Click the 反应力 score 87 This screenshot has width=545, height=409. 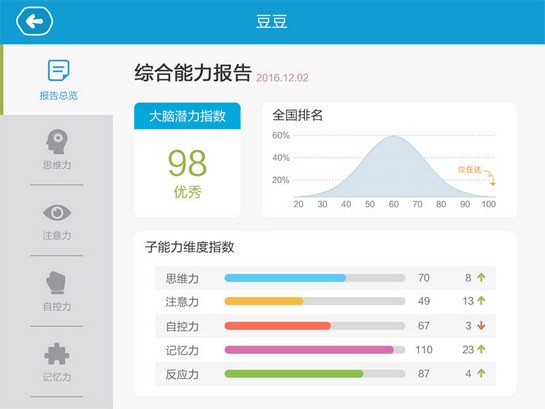coord(424,374)
